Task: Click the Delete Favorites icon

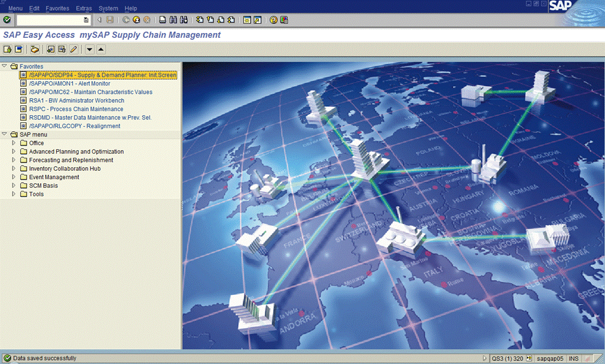Action: click(61, 50)
